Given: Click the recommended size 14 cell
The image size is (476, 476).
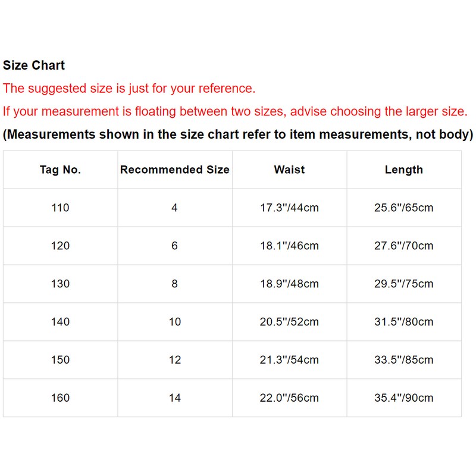Looking at the screenshot, I should [x=174, y=398].
